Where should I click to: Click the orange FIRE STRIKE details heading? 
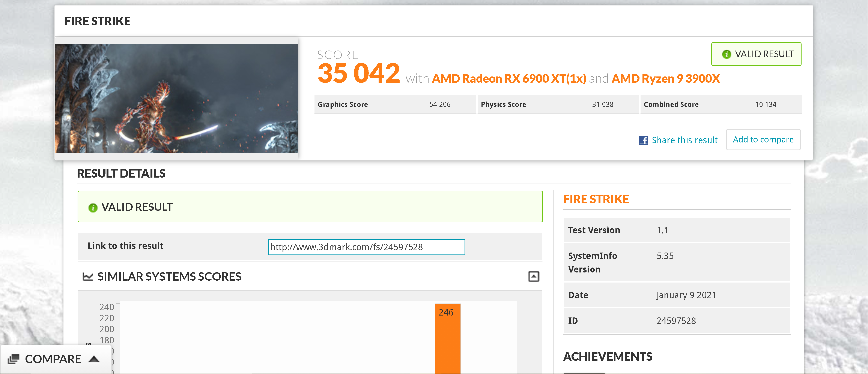[x=596, y=199]
